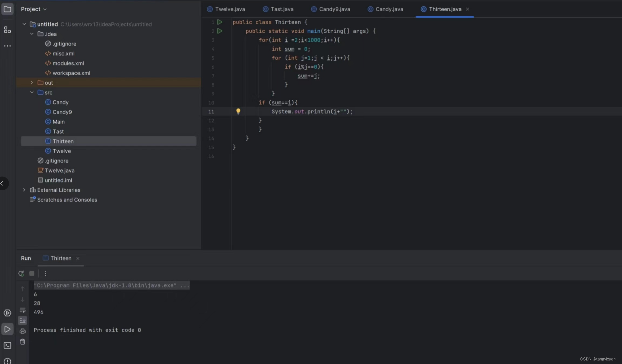Close the Thirteen run tab

(78, 258)
